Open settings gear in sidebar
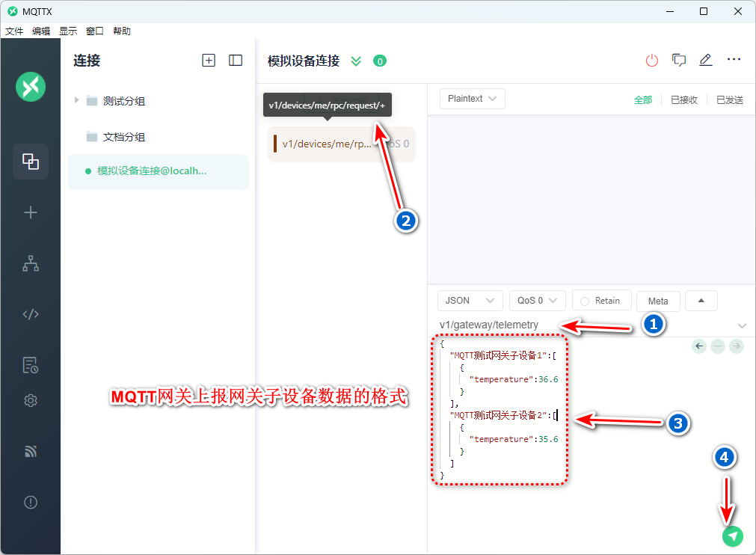756x555 pixels. tap(31, 401)
